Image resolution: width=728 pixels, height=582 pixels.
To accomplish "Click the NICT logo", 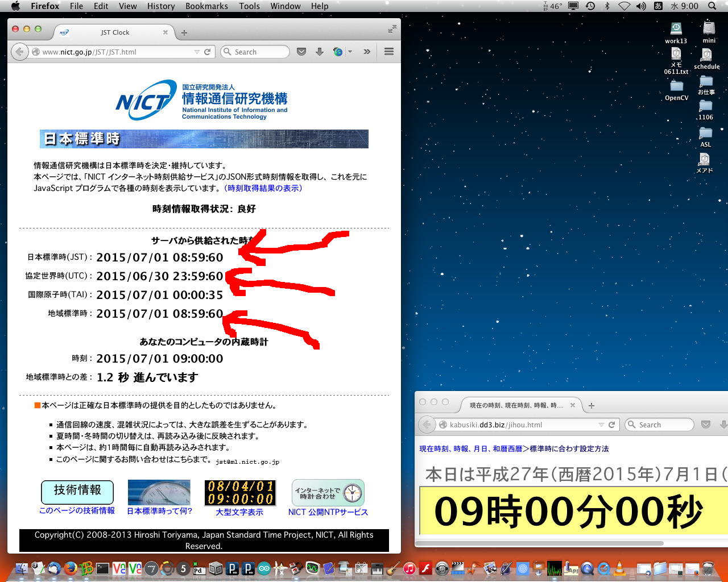I will [x=202, y=100].
